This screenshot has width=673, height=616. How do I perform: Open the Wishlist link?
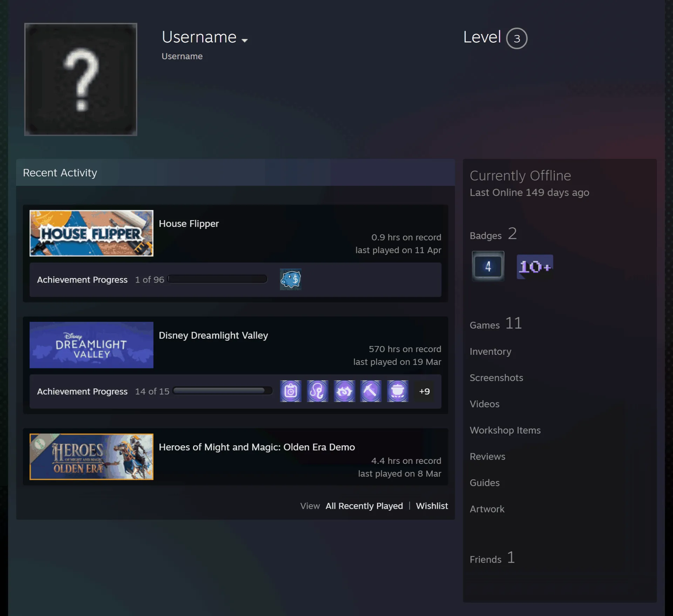coord(432,506)
